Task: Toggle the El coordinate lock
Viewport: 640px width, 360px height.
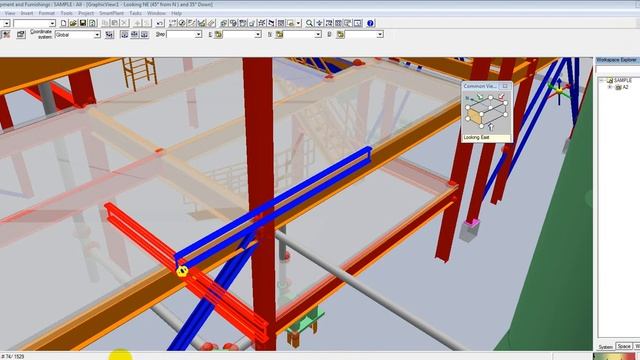Action: point(340,35)
